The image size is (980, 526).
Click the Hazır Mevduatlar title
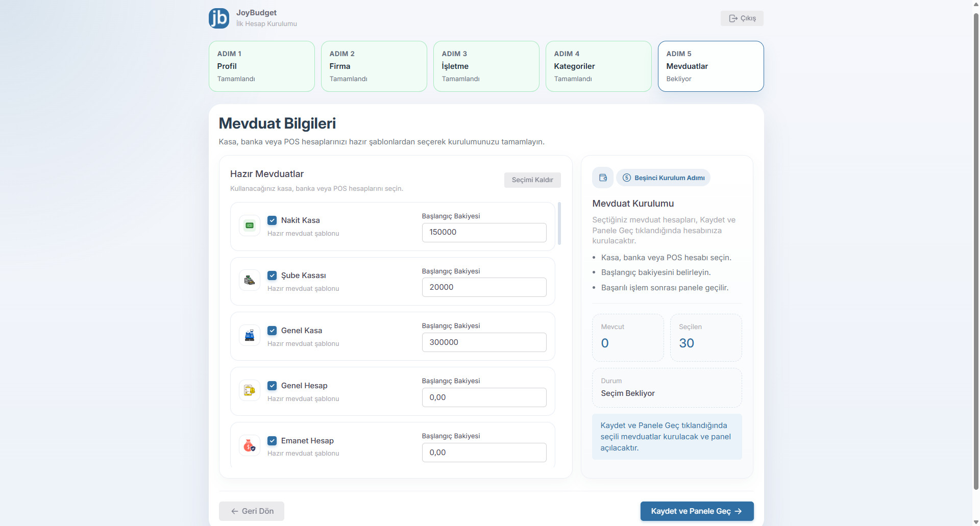pyautogui.click(x=267, y=174)
